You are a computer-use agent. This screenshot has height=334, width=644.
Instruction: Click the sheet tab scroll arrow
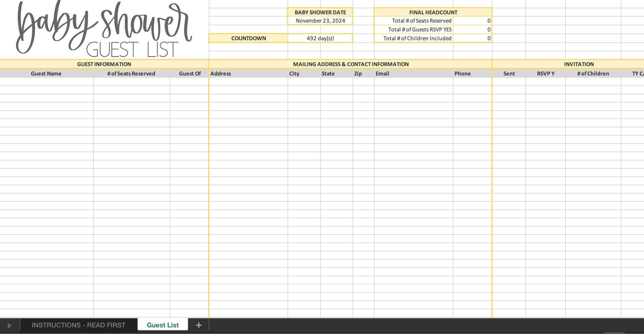(9, 325)
